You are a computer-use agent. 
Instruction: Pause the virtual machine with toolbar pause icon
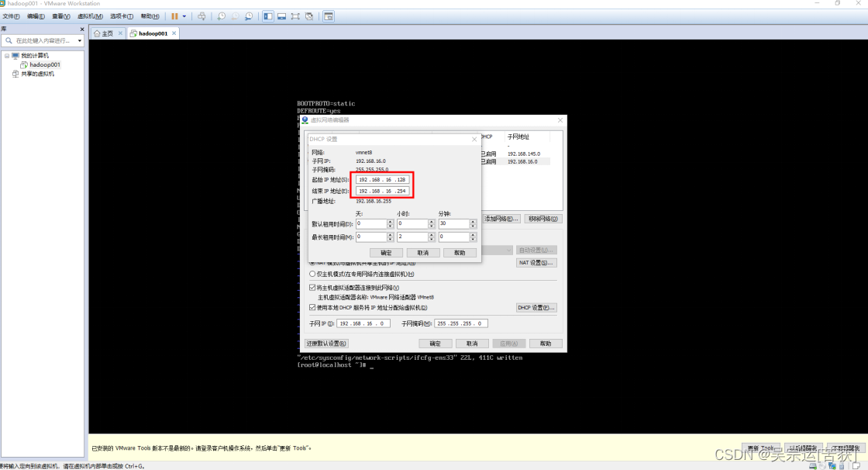coord(174,16)
